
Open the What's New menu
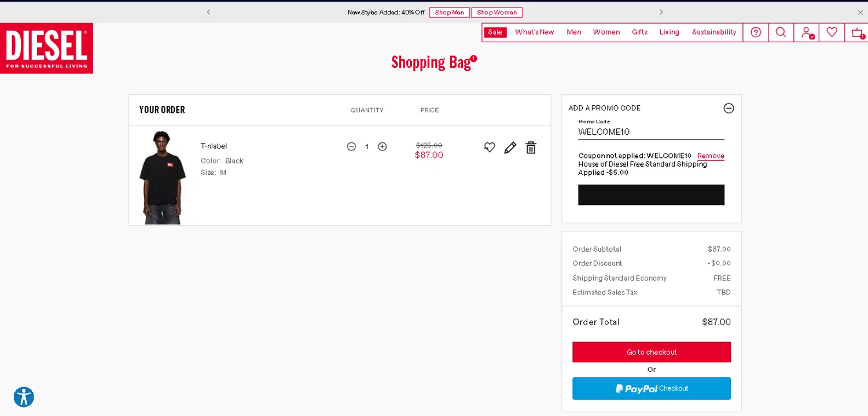[x=534, y=32]
